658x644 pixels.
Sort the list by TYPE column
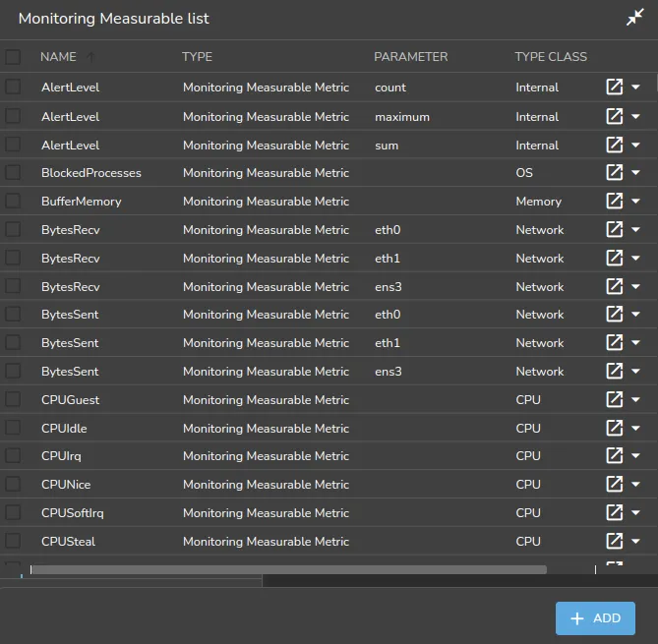(198, 57)
